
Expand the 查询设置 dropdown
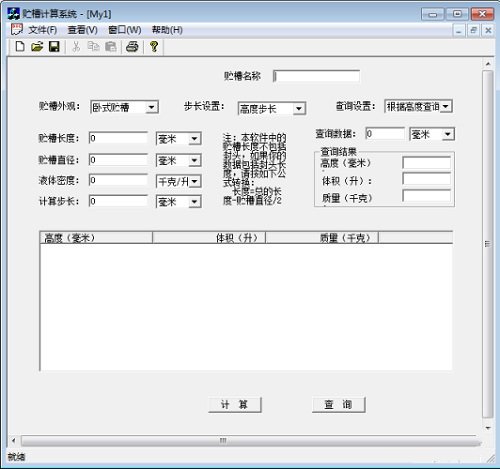(446, 107)
